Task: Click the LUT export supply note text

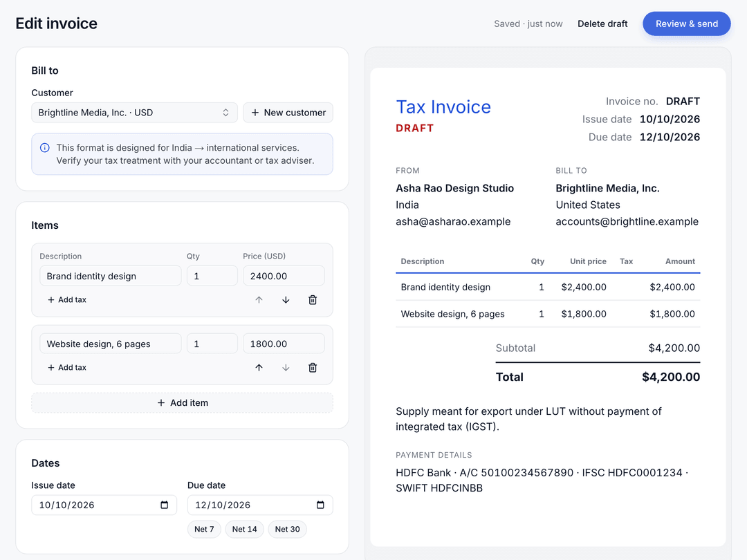Action: (528, 419)
